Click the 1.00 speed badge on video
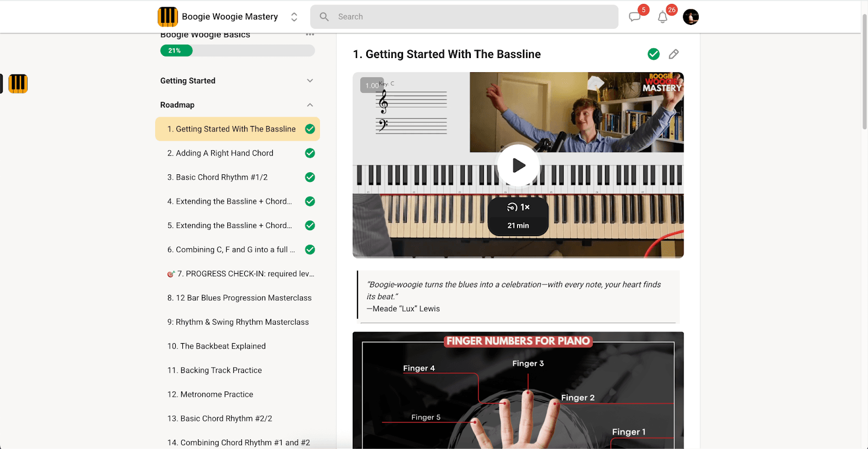The height and width of the screenshot is (449, 868). coord(372,85)
